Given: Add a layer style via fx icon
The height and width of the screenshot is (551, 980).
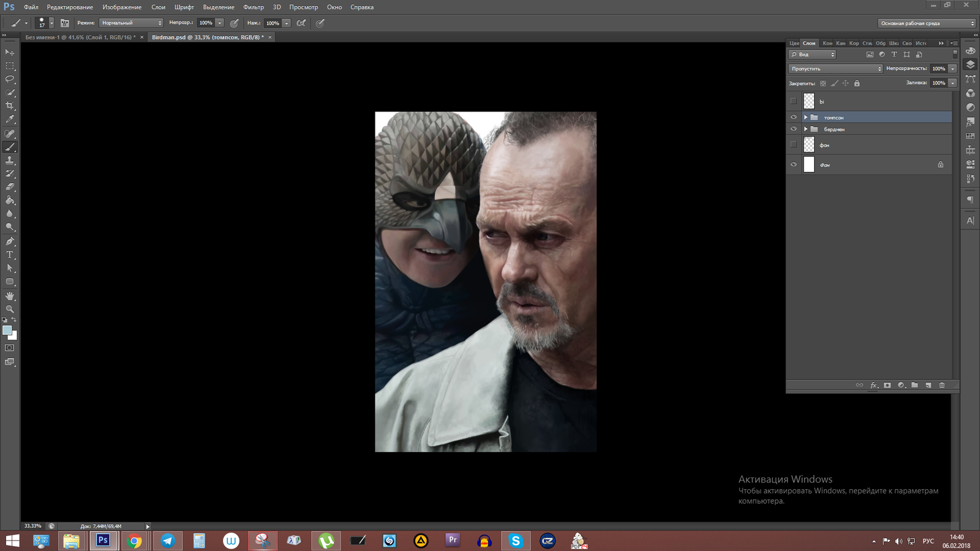Looking at the screenshot, I should tap(874, 385).
